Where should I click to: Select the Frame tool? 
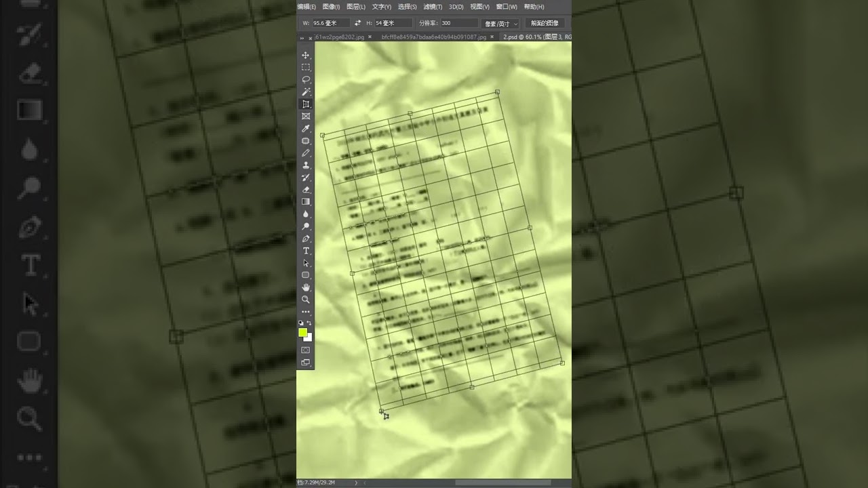[x=306, y=117]
